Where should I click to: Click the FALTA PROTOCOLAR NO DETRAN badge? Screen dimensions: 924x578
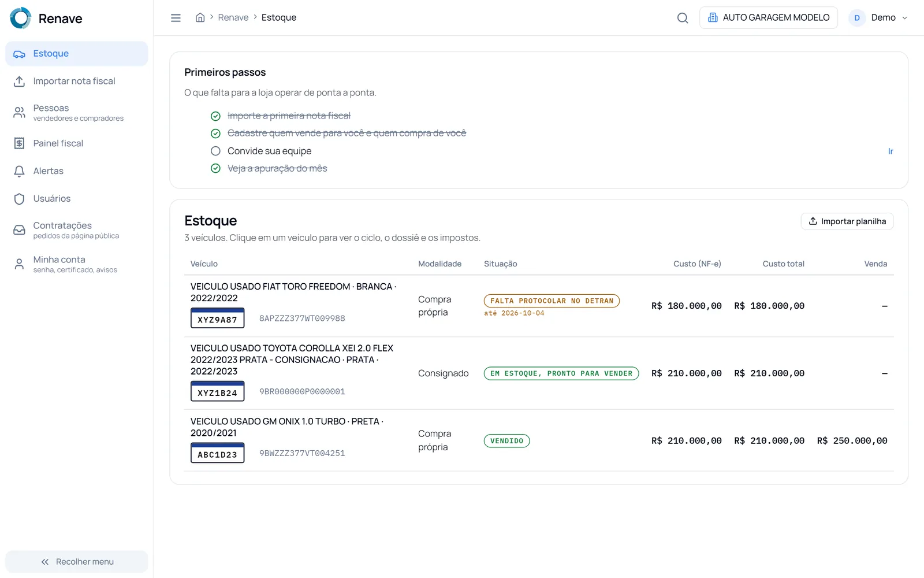click(x=552, y=301)
